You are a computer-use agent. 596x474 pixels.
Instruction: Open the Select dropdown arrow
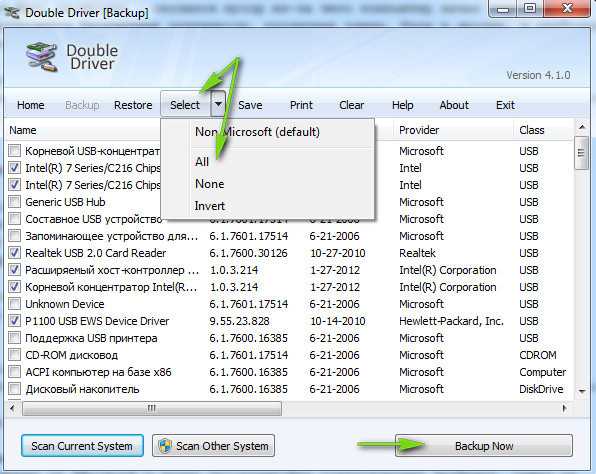coord(218,104)
